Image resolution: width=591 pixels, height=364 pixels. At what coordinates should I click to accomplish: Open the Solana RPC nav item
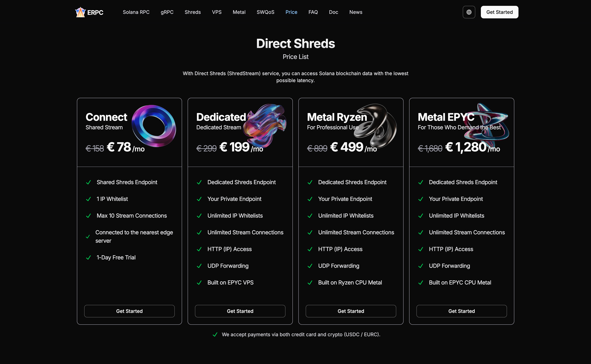136,12
